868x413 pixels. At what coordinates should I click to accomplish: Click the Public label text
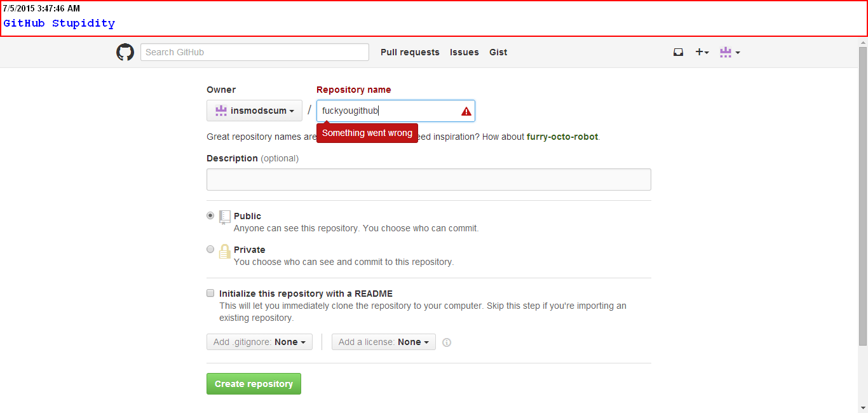(247, 216)
